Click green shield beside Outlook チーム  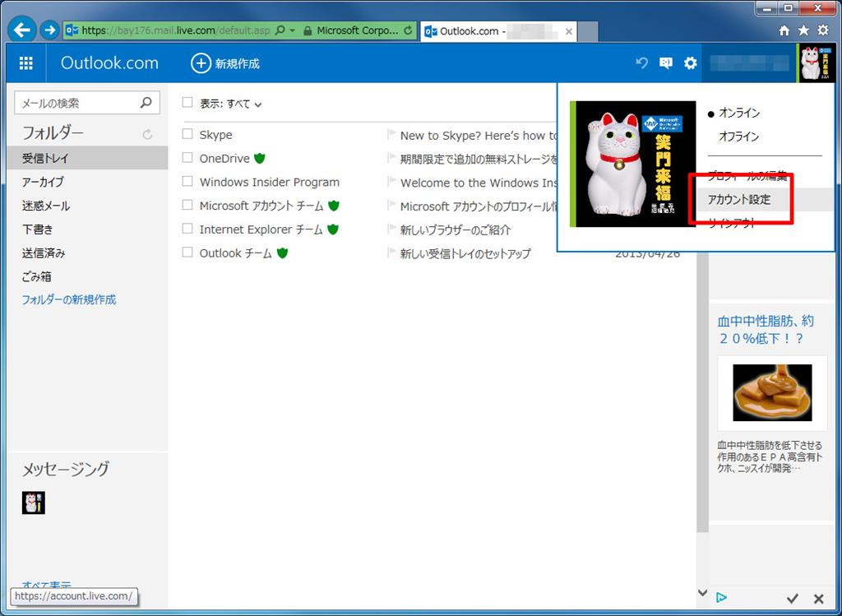pyautogui.click(x=283, y=252)
